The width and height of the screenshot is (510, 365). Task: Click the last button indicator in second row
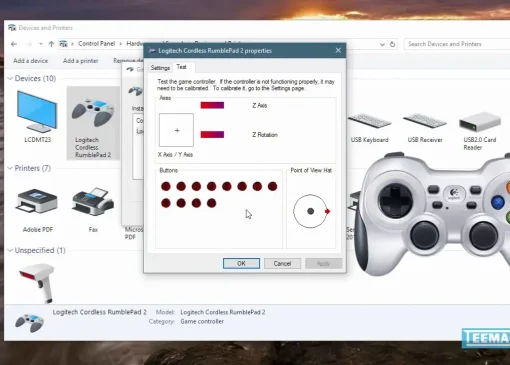pyautogui.click(x=211, y=203)
